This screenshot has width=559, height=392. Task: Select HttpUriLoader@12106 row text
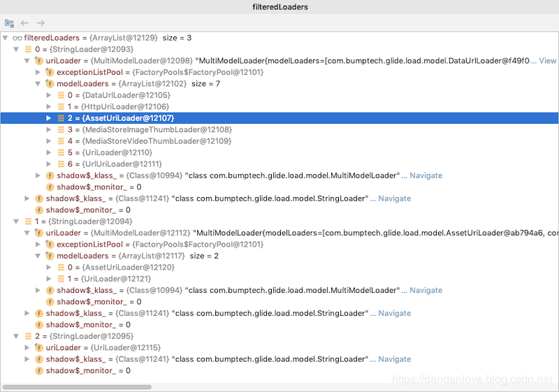[118, 106]
